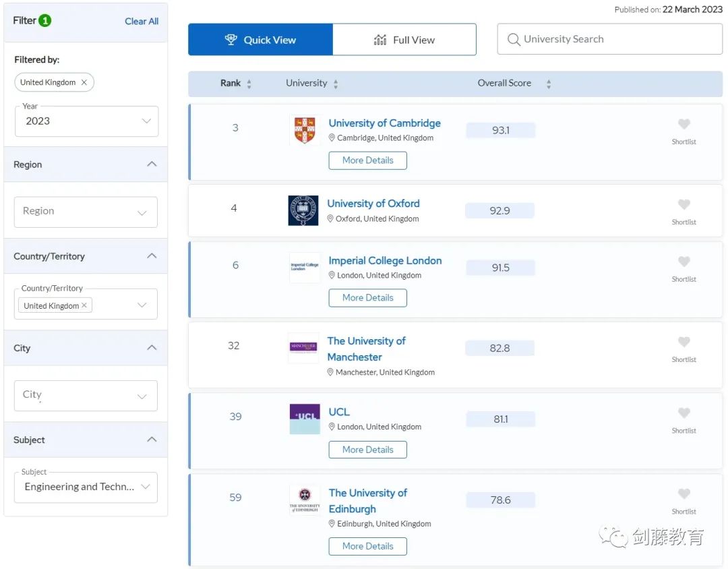
Task: Switch to Quick View tab
Action: coord(260,40)
